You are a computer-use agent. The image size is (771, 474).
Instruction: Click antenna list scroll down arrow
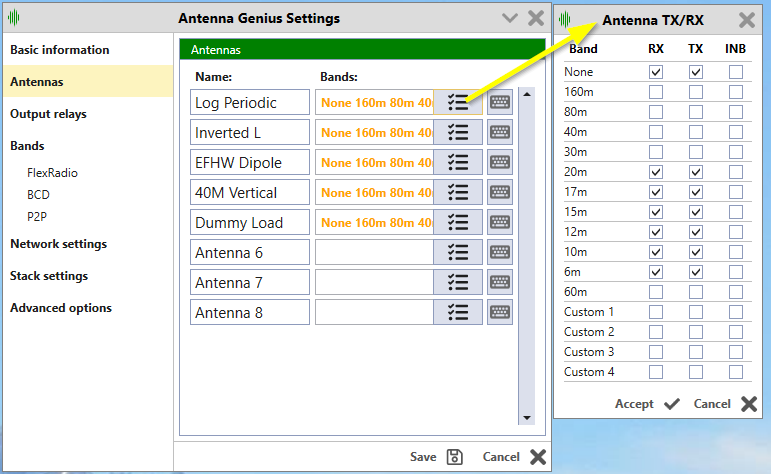pos(527,418)
